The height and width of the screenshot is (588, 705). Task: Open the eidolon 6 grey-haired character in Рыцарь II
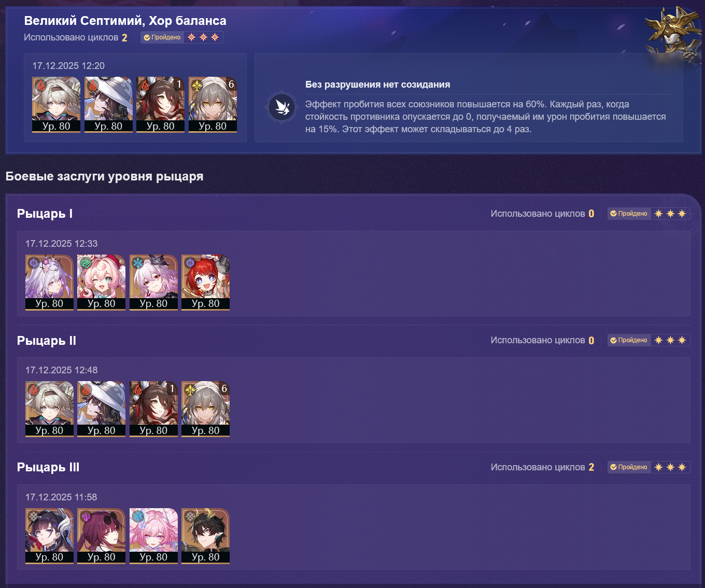tap(205, 409)
